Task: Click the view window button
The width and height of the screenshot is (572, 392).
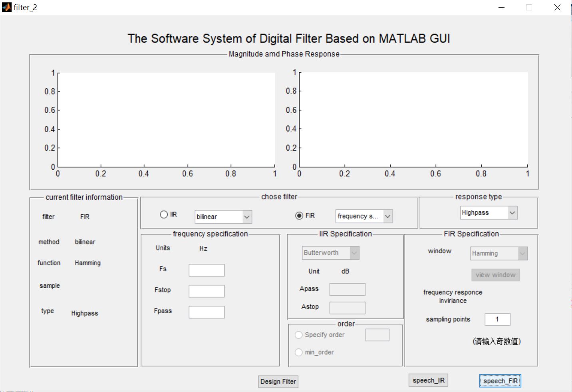Action: point(496,275)
